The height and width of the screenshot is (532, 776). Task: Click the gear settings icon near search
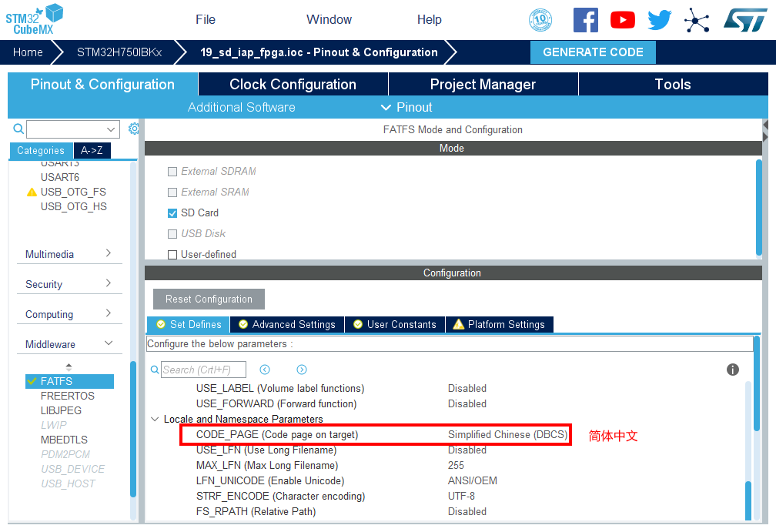pos(134,129)
